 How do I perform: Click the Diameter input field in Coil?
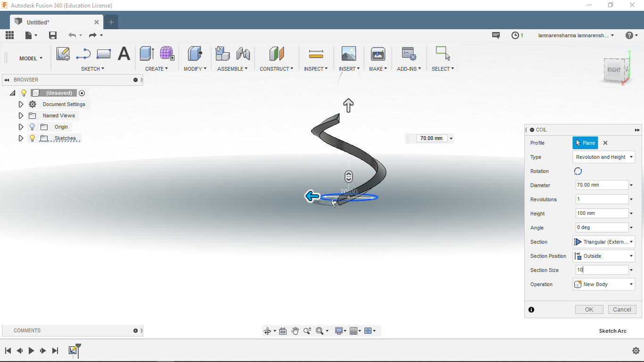tap(602, 185)
